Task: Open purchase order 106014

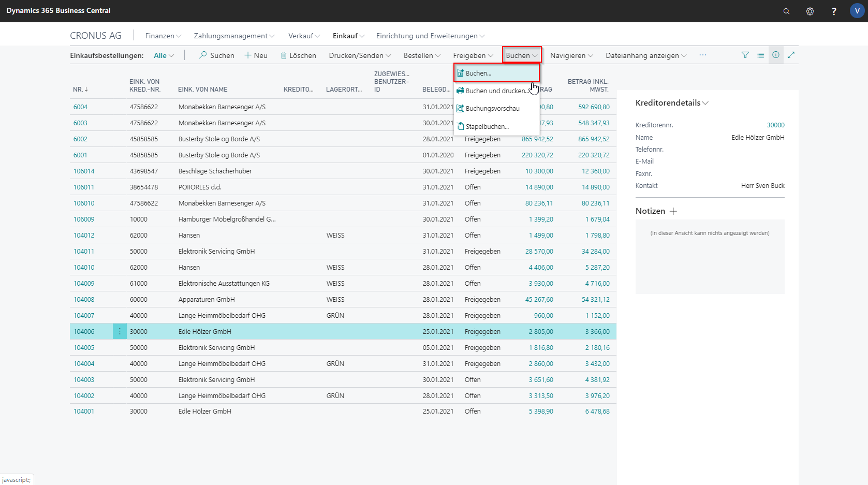Action: [84, 171]
